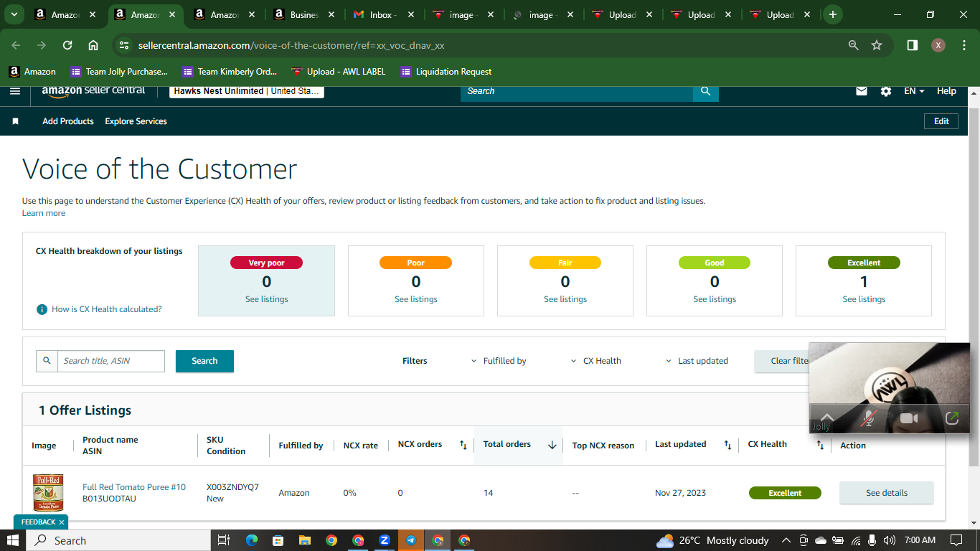Image resolution: width=980 pixels, height=551 pixels.
Task: Open the Seller Central hamburger menu
Action: pos(15,91)
